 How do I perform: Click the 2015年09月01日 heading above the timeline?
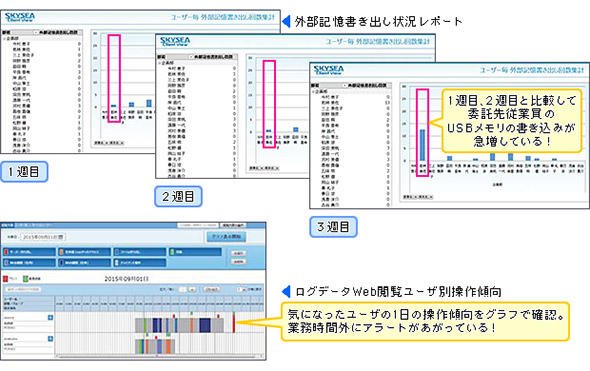point(126,279)
